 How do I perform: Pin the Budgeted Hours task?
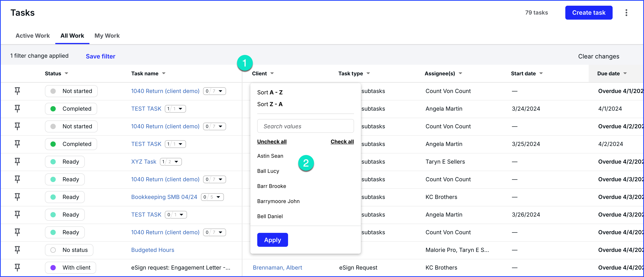pos(17,250)
